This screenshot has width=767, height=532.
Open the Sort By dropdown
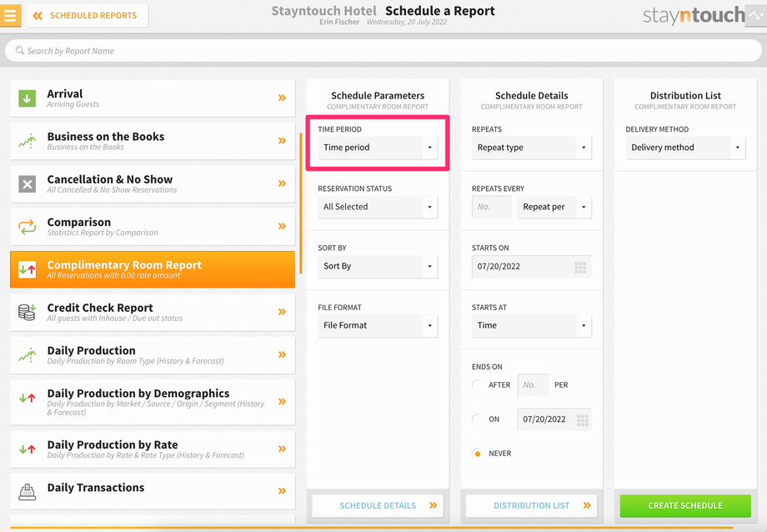click(378, 266)
